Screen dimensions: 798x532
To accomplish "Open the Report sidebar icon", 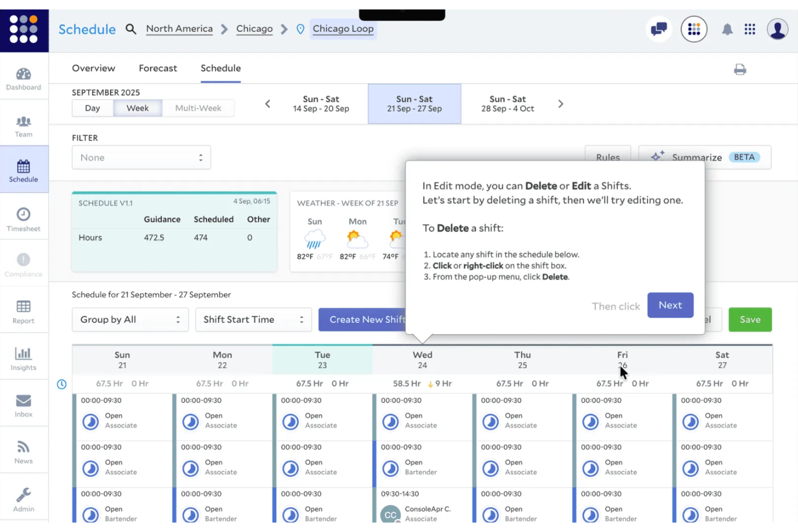I will [24, 312].
